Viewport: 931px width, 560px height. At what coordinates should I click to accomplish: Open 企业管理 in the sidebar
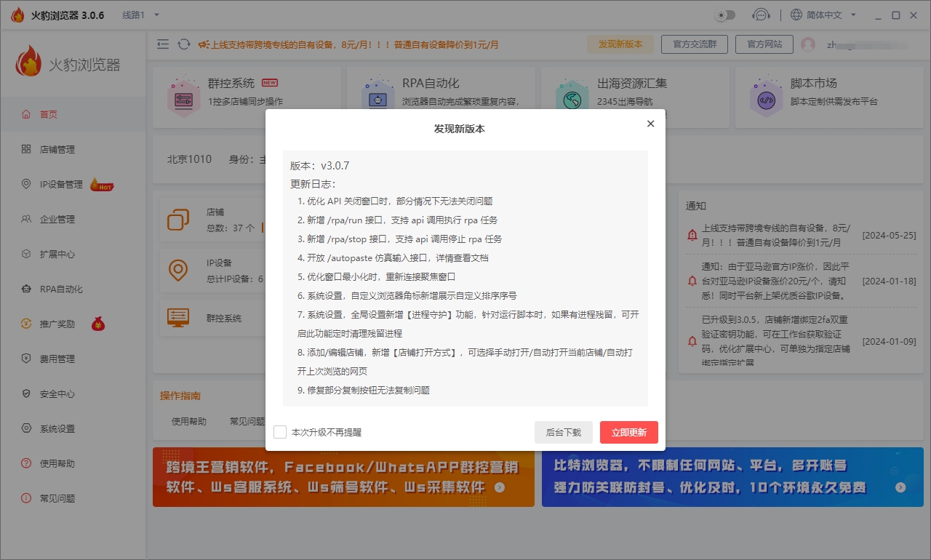click(73, 219)
